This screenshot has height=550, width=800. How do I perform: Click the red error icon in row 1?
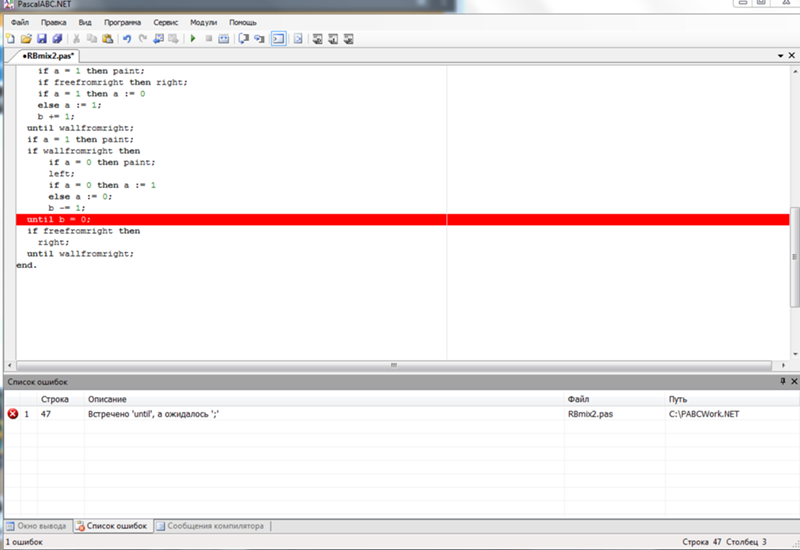(13, 414)
